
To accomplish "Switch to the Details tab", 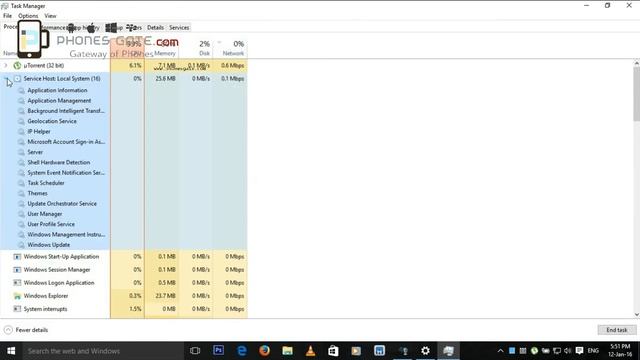I will (155, 27).
